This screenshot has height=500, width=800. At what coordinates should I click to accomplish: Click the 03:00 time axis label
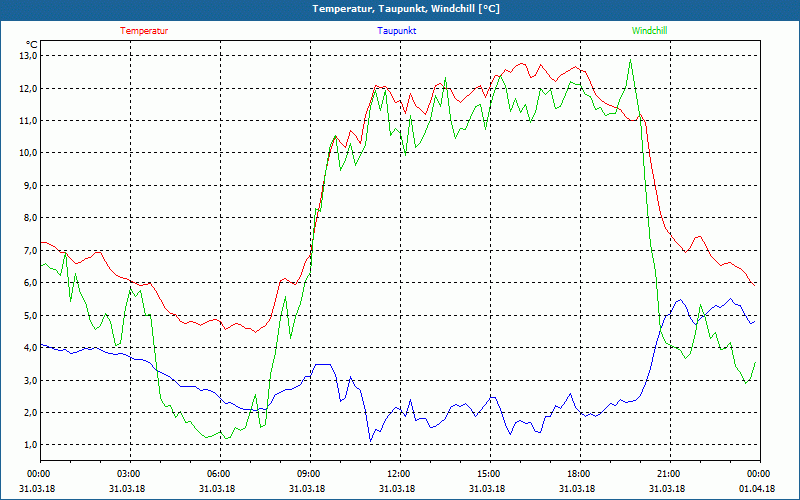(x=127, y=474)
